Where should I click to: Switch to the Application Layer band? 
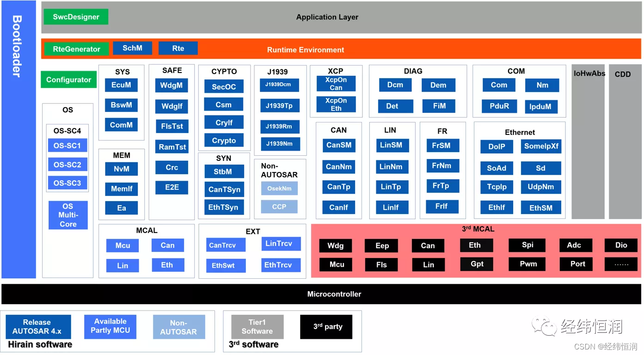(327, 17)
